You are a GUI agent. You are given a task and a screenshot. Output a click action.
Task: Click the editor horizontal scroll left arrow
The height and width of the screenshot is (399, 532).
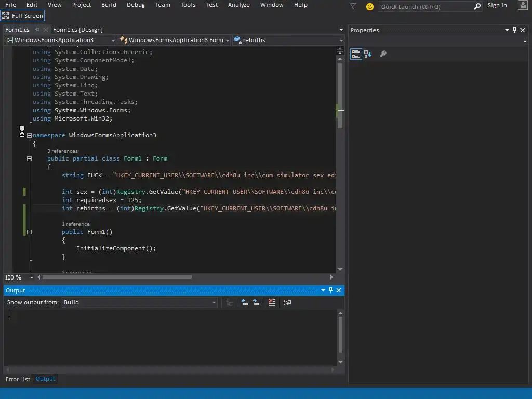(38, 277)
